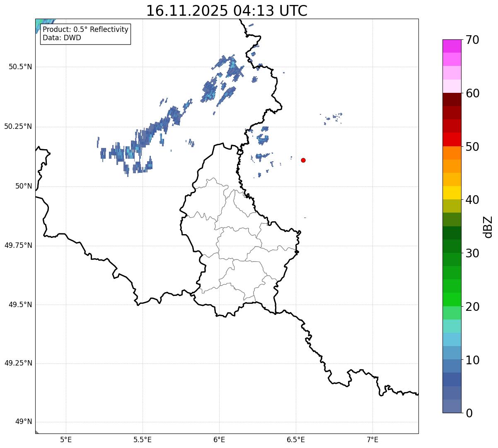The height and width of the screenshot is (448, 498).
Task: Click the bright red colorbar segment just above the 50 mark
Action: tap(452, 139)
